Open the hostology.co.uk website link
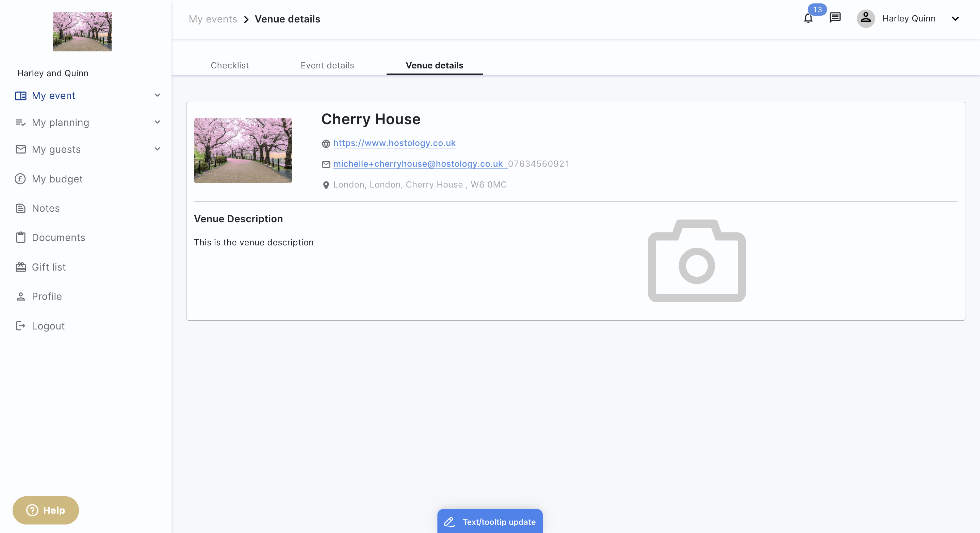This screenshot has height=533, width=980. click(394, 143)
